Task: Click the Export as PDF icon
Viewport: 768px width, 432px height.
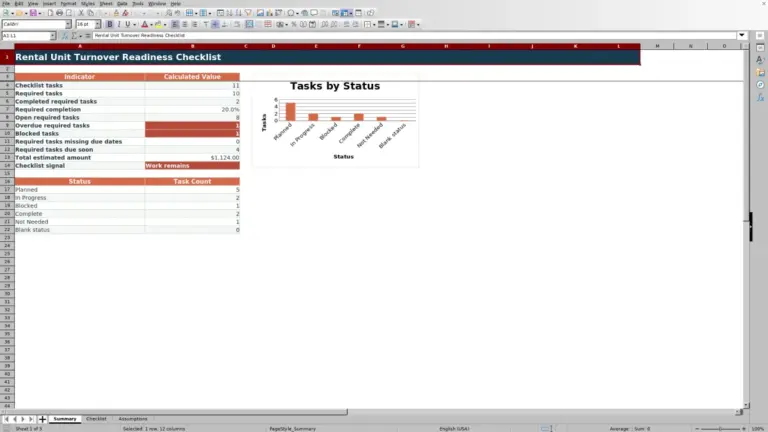Action: coord(50,13)
